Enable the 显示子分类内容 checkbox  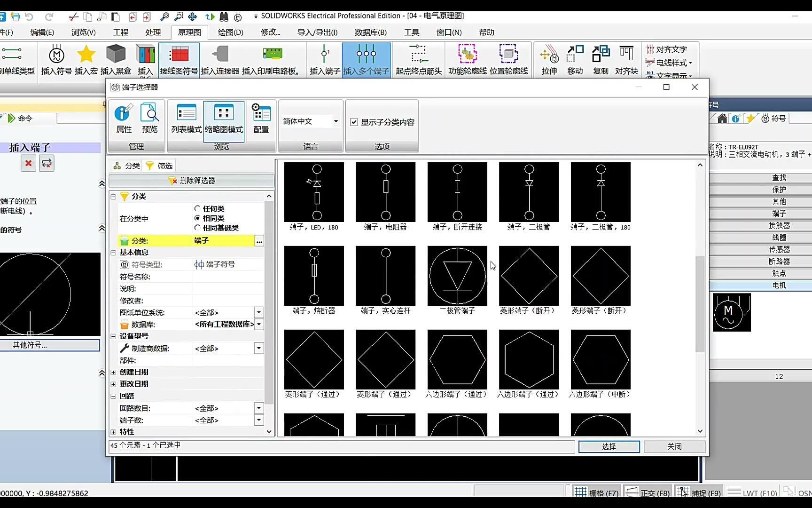[x=354, y=122]
